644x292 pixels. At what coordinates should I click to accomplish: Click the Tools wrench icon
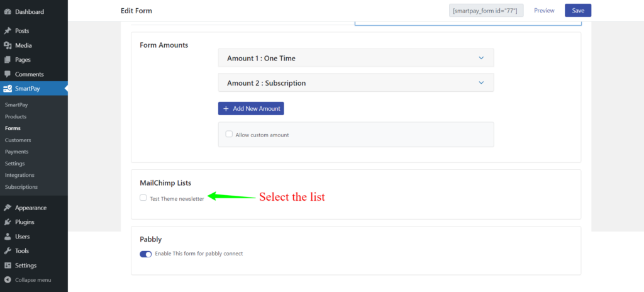click(x=8, y=251)
